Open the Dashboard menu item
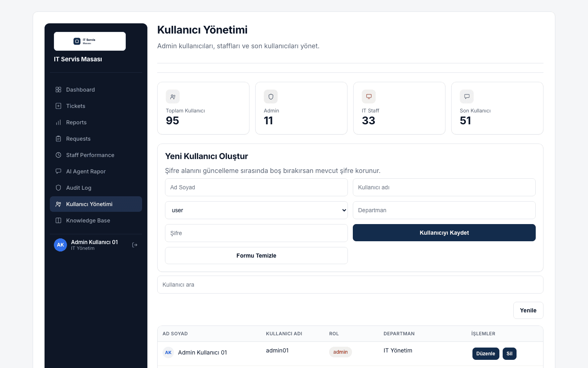Image resolution: width=588 pixels, height=368 pixels. pyautogui.click(x=96, y=90)
